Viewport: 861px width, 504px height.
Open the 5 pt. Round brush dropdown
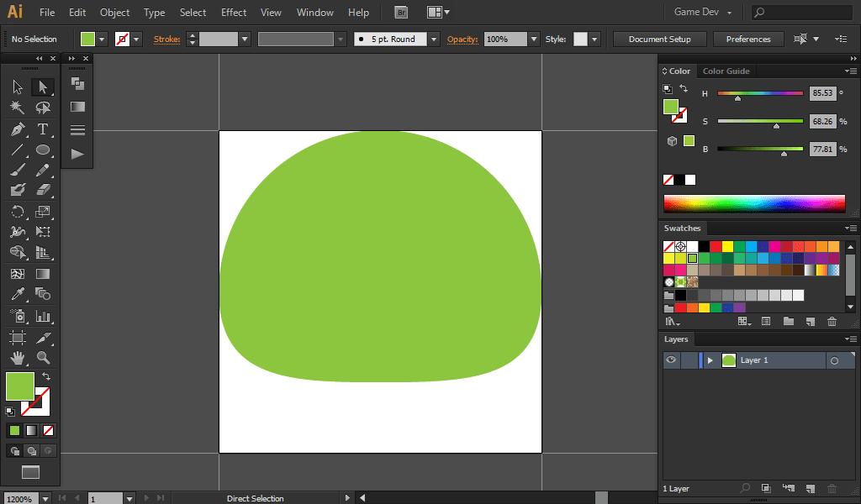click(433, 39)
